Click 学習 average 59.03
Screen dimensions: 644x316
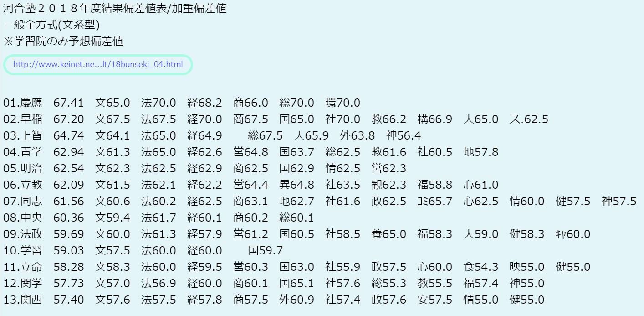coord(69,251)
